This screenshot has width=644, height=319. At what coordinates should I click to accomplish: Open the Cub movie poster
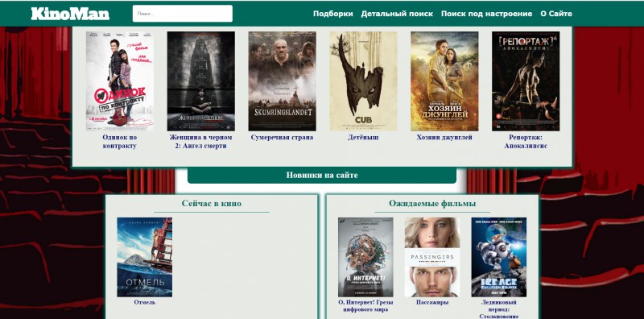pyautogui.click(x=364, y=81)
